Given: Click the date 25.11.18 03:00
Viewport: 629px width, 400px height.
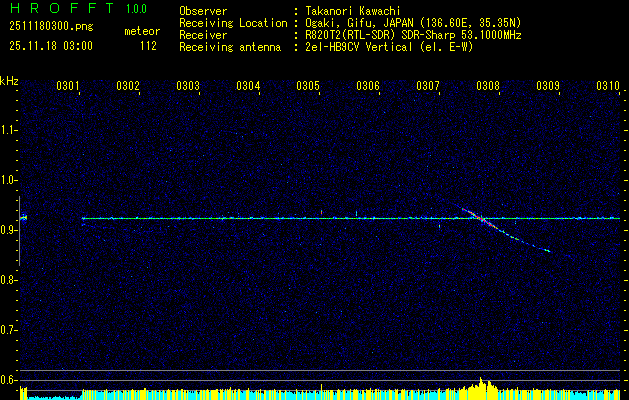Looking at the screenshot, I should (51, 46).
